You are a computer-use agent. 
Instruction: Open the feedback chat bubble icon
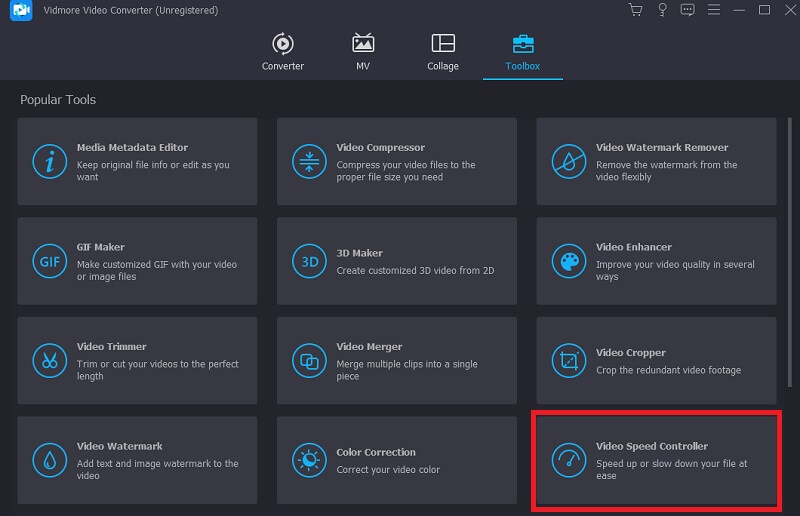(x=687, y=10)
